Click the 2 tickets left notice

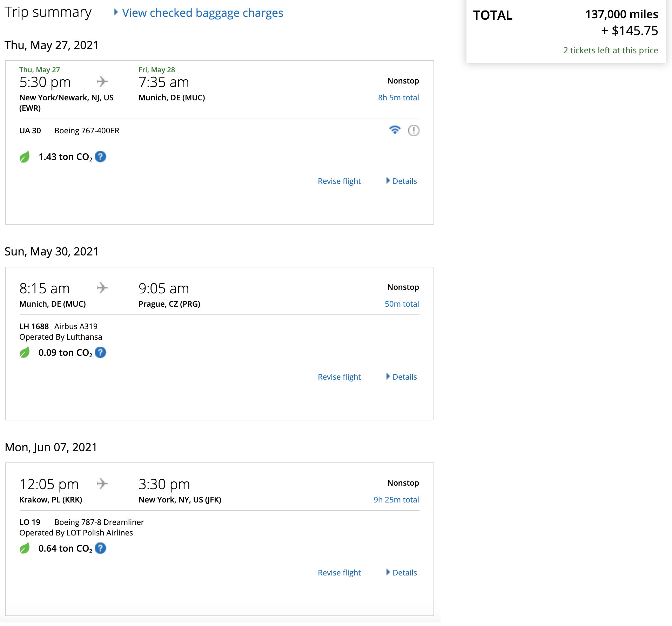click(x=610, y=51)
